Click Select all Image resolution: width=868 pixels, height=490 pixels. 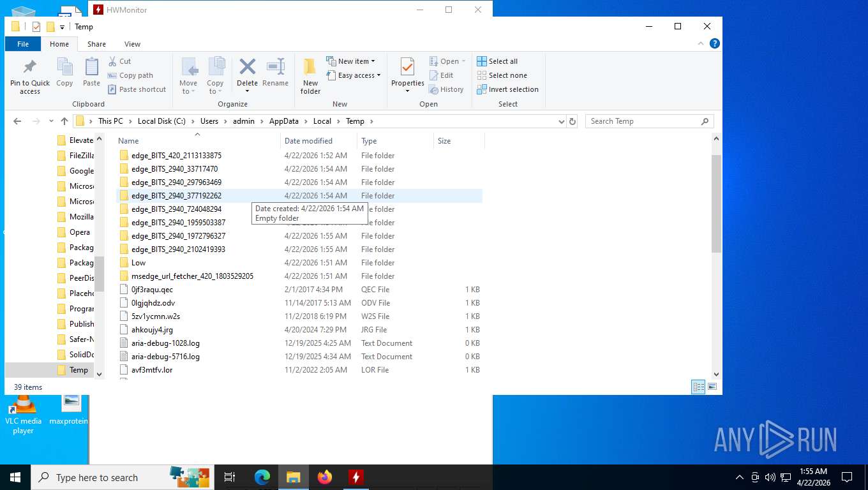click(497, 61)
